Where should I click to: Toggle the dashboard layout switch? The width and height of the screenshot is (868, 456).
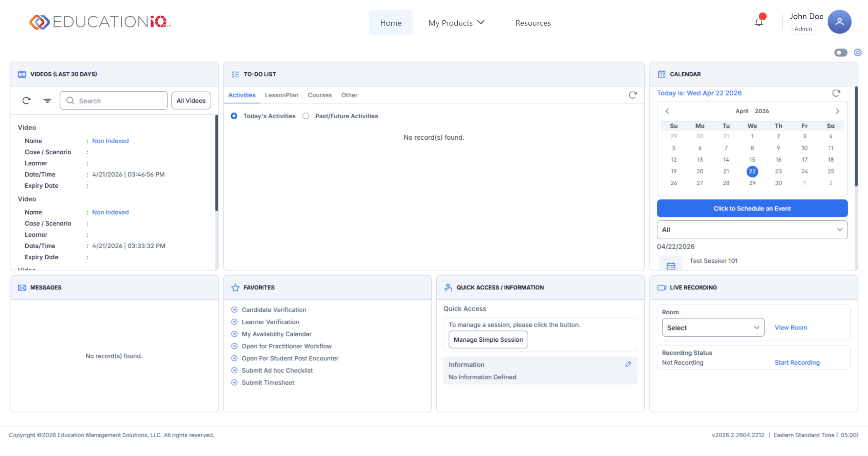(x=841, y=53)
